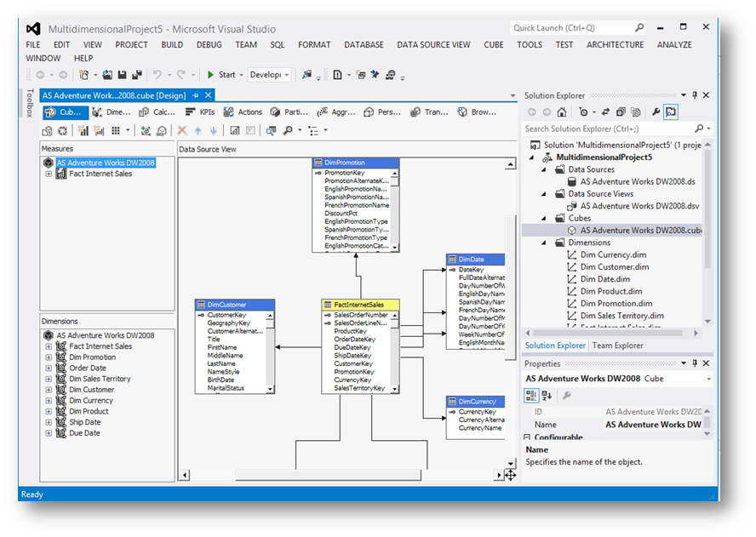This screenshot has width=756, height=537.
Task: Click the Show All Files icon in Solution Explorer
Action: [636, 112]
